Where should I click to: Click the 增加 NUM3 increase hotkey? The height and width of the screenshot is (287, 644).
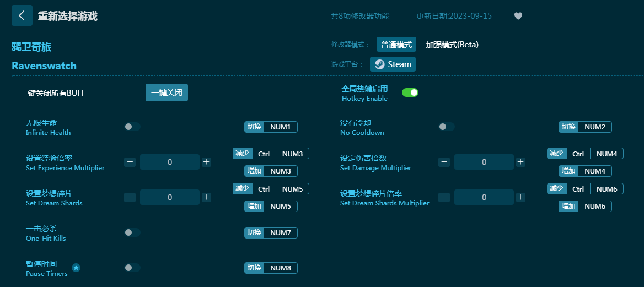point(271,171)
